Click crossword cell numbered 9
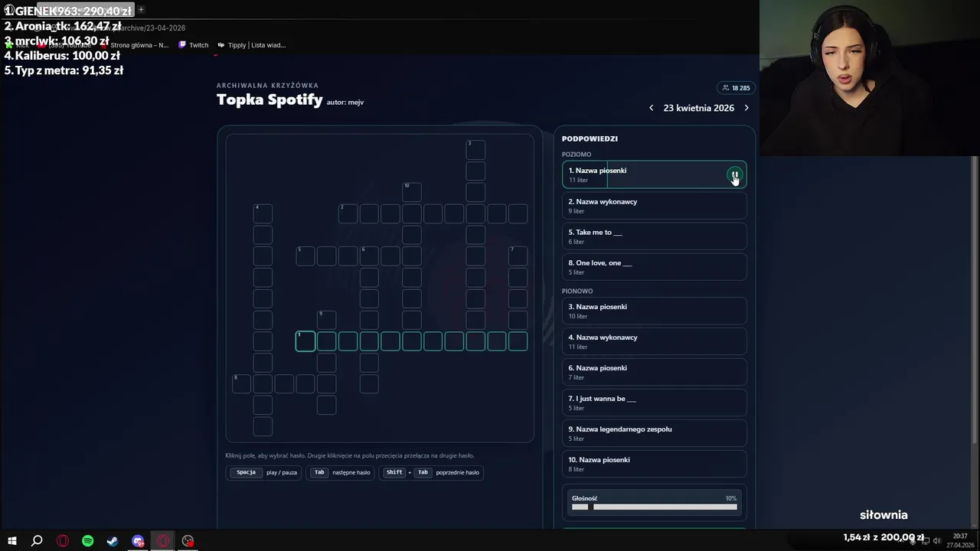 tap(326, 320)
